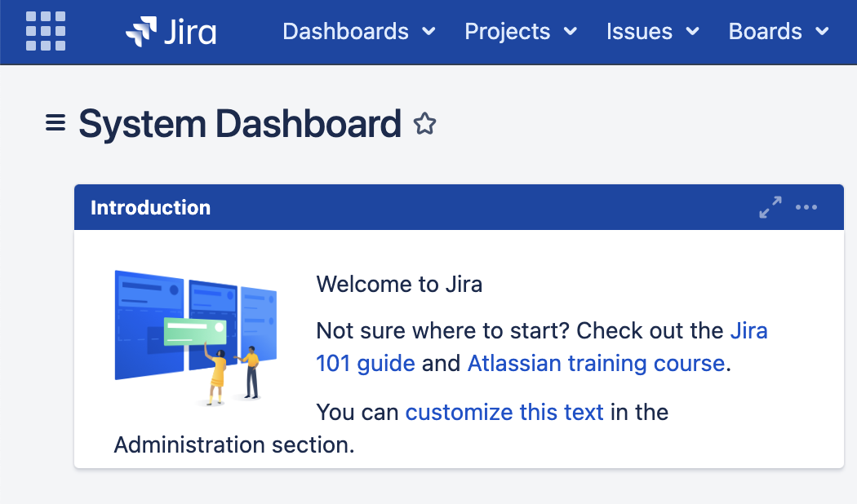Screen dimensions: 857x504
Task: Open the Introduction gadget ellipsis menu
Action: pyautogui.click(x=806, y=207)
